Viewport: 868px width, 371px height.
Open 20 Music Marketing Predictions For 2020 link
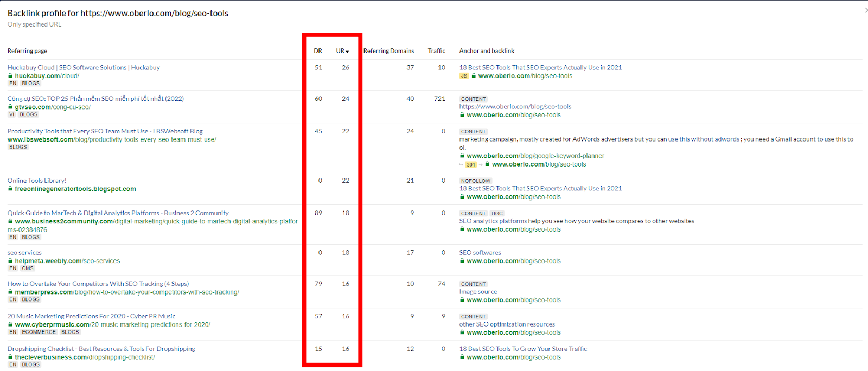pyautogui.click(x=92, y=316)
